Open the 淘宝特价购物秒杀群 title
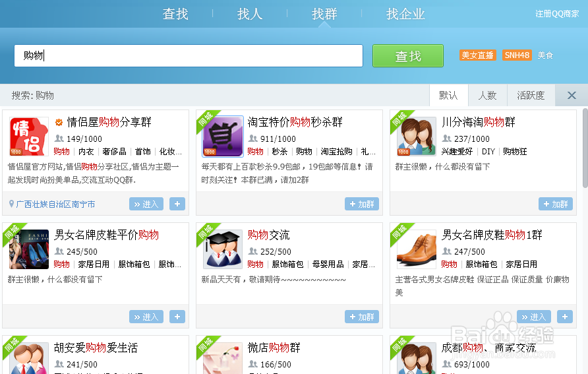The image size is (588, 374). pos(295,122)
